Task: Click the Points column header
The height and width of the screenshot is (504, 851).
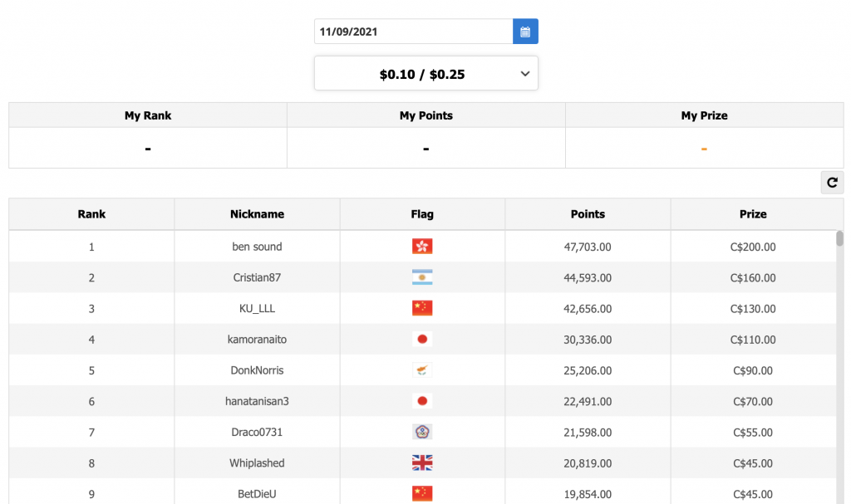Action: [588, 214]
